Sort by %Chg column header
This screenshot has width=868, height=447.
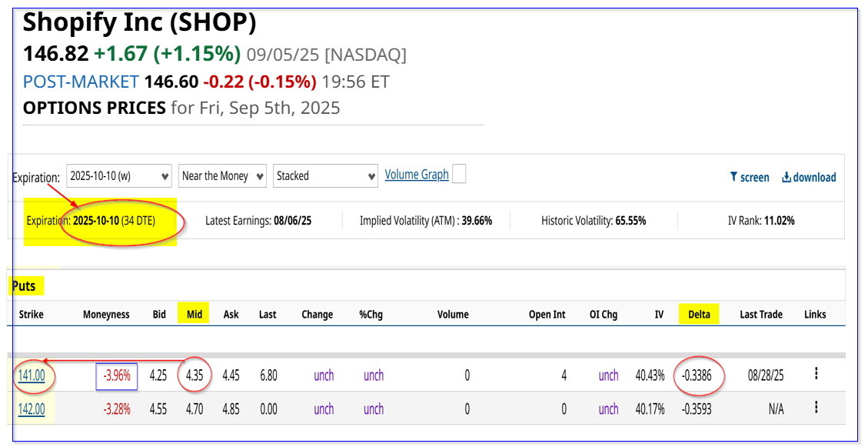[371, 315]
